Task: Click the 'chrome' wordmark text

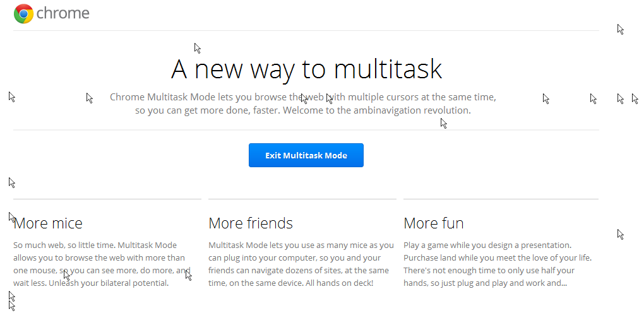Action: [x=63, y=13]
